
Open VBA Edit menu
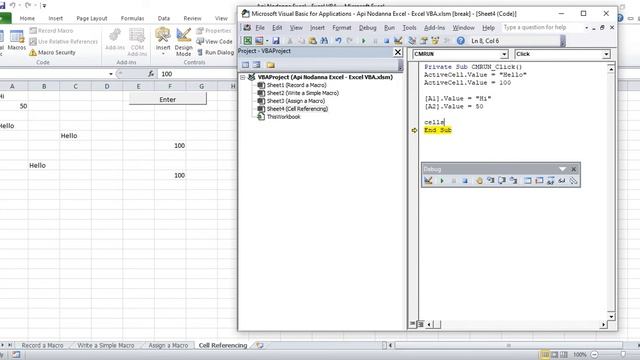(x=277, y=28)
